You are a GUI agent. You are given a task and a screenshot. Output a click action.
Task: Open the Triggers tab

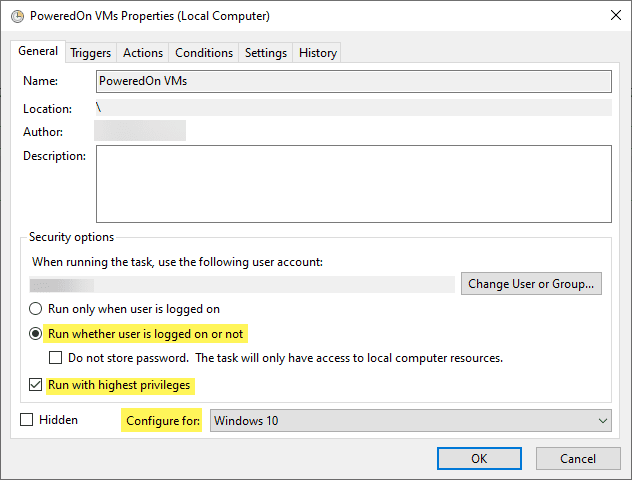(91, 53)
